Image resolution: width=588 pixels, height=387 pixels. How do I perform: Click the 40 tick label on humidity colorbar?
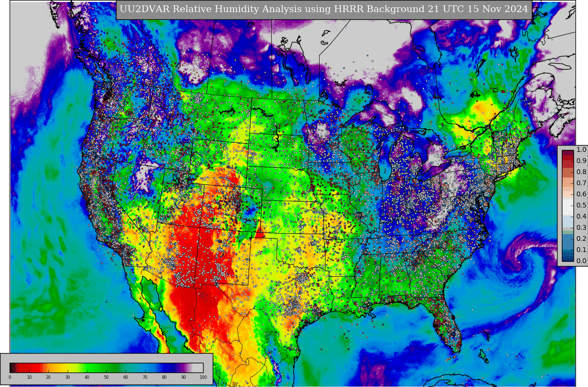pyautogui.click(x=87, y=377)
